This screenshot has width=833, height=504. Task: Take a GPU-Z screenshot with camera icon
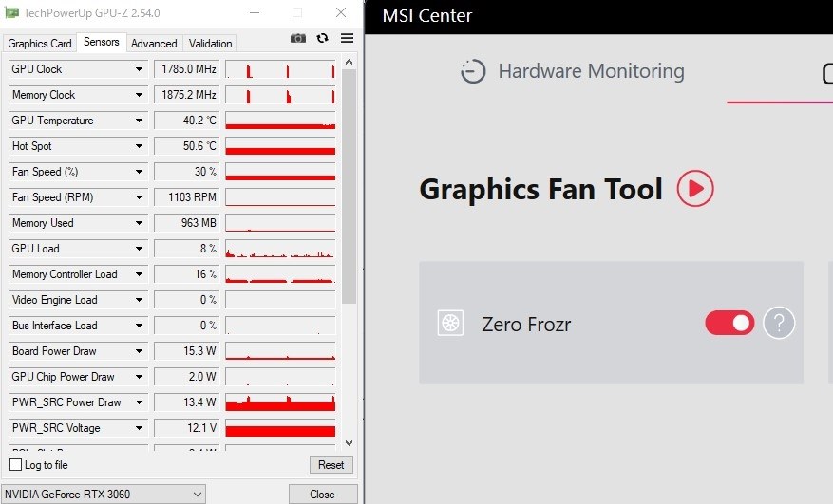[x=298, y=38]
